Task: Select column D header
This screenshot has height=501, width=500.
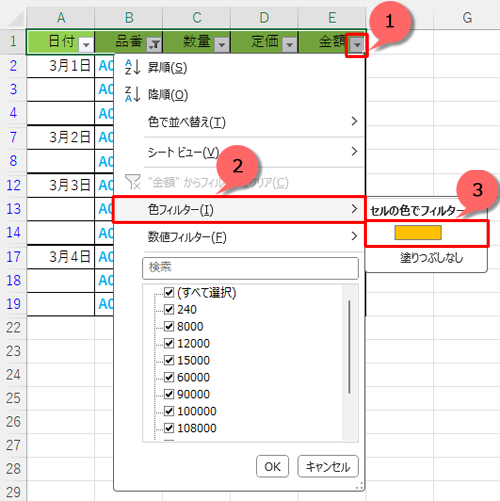Action: coord(264,18)
